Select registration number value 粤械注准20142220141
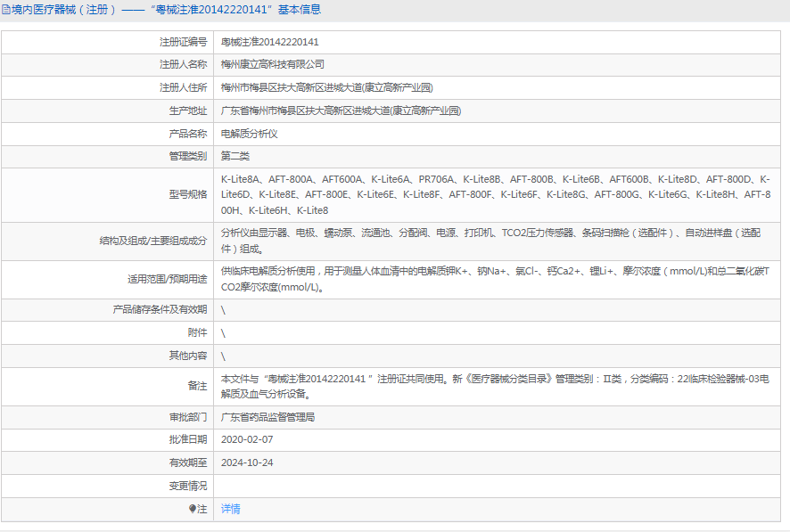 tap(269, 42)
